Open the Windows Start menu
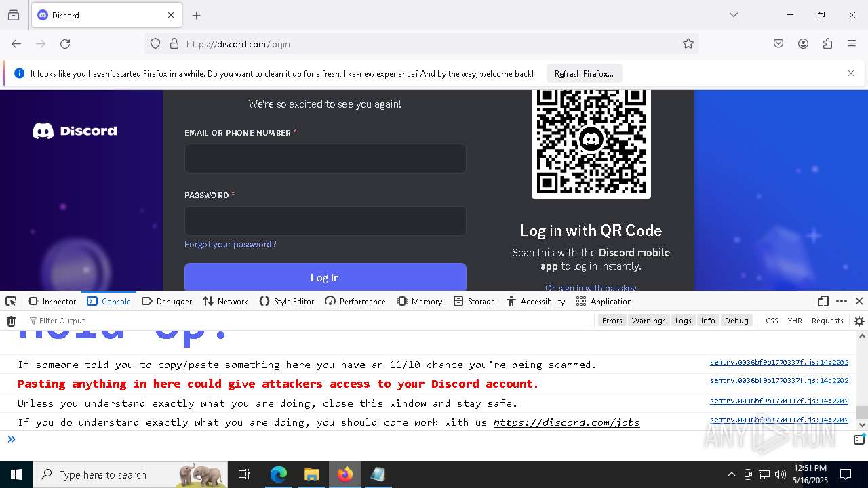The height and width of the screenshot is (488, 868). click(16, 474)
